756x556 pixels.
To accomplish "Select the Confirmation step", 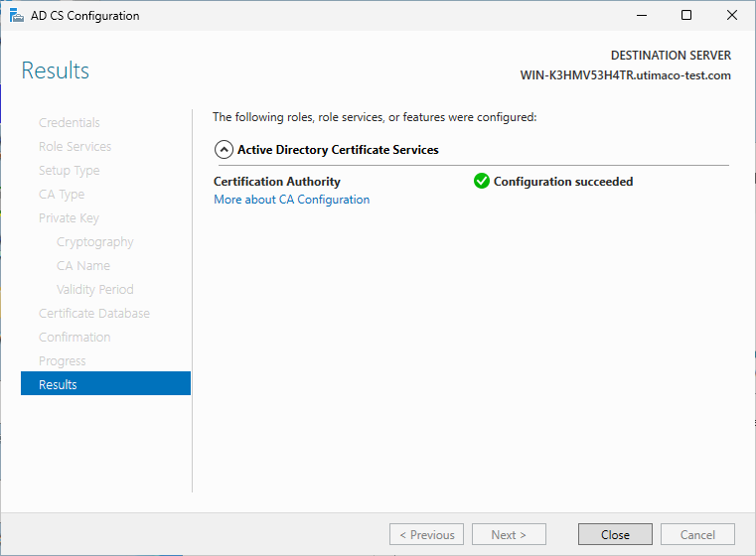I will click(75, 338).
